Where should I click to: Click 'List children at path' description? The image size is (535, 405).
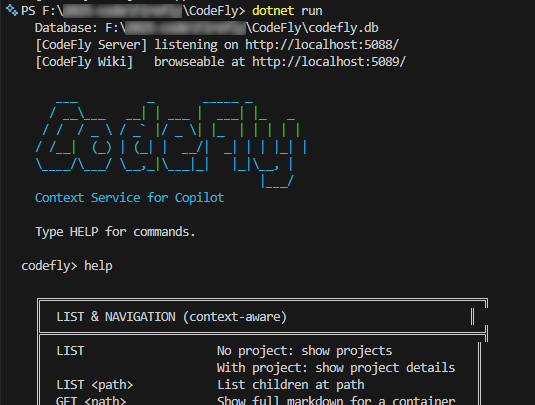[x=291, y=385]
